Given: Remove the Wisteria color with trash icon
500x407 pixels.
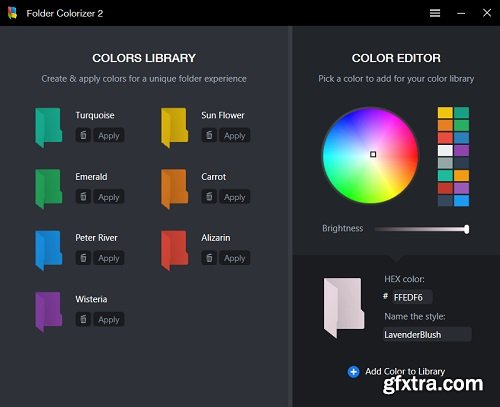Looking at the screenshot, I should (x=83, y=319).
